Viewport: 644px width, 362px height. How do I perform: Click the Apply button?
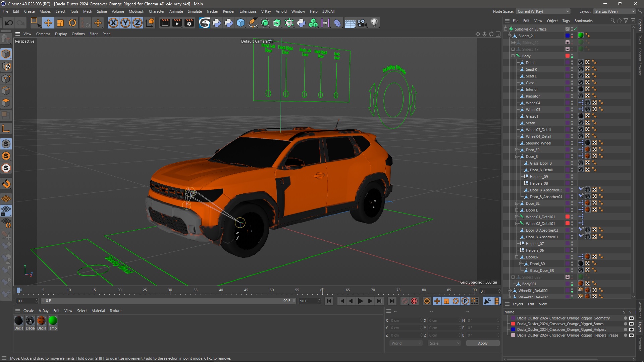(x=483, y=343)
